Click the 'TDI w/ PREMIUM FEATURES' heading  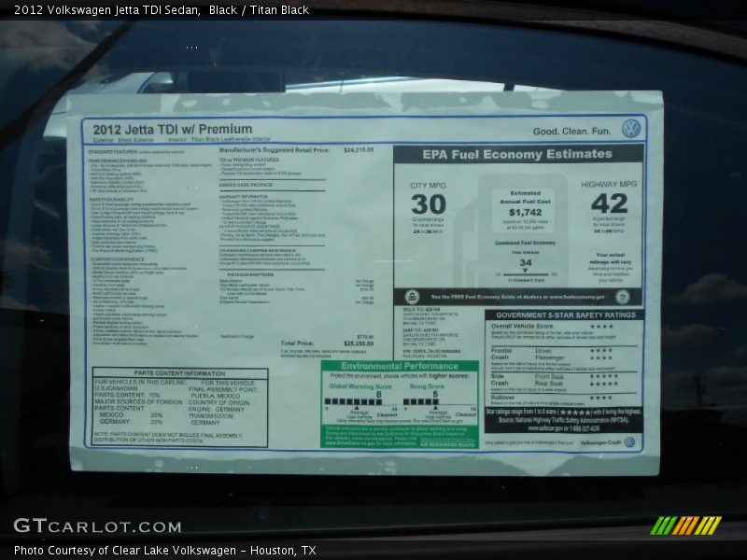click(x=248, y=160)
